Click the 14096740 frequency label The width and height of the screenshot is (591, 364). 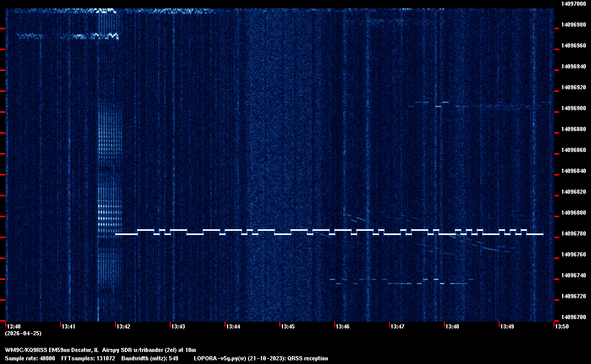573,275
